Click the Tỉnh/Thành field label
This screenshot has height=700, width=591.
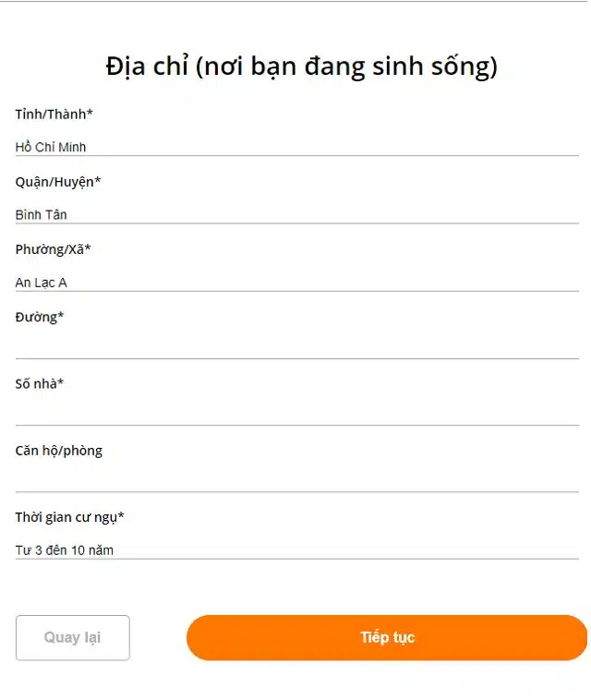[x=51, y=114]
